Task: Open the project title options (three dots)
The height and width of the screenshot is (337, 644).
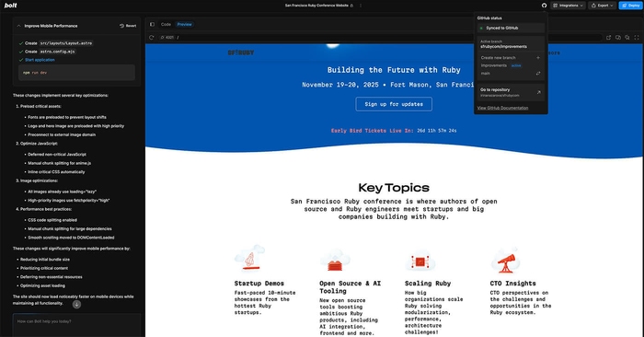Action: point(361,6)
